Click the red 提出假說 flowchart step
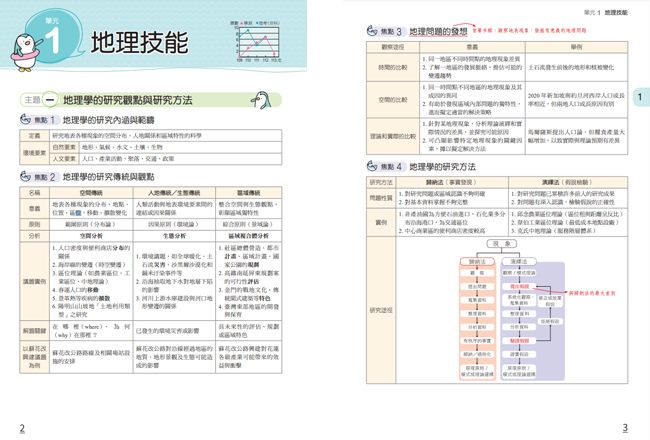The image size is (650, 440). click(519, 287)
